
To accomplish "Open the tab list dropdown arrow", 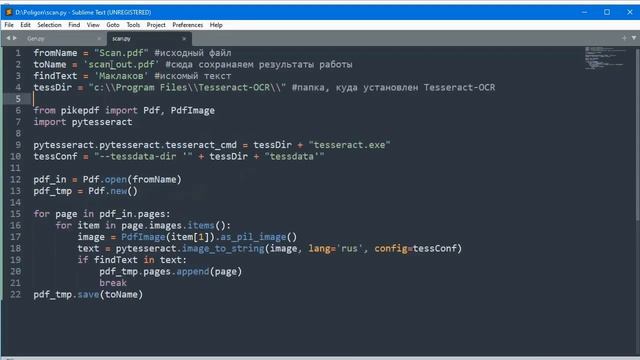I will 634,38.
